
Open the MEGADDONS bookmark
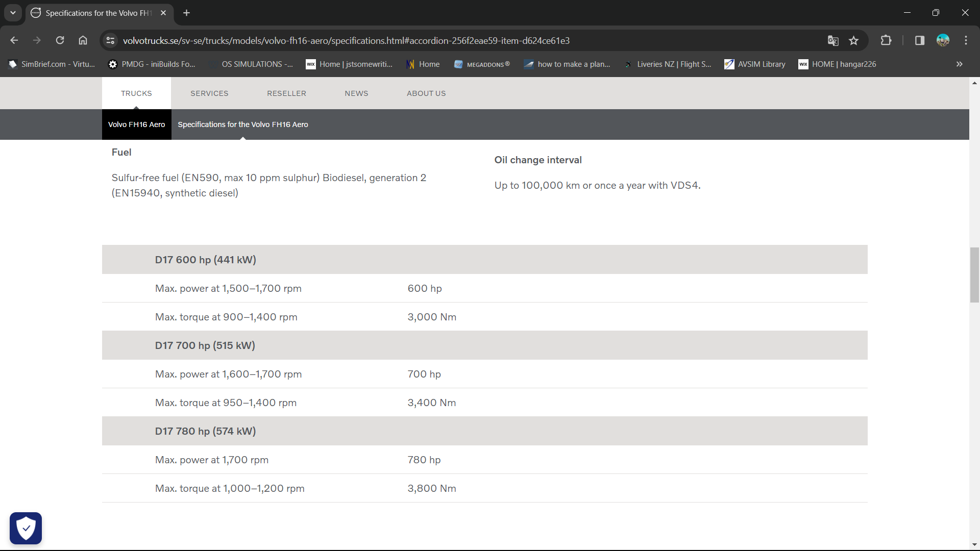tap(482, 64)
